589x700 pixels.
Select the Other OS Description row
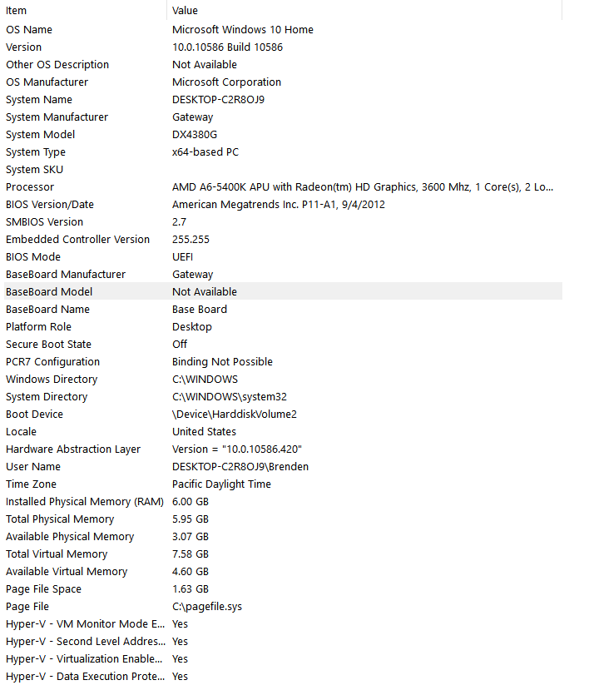[283, 64]
